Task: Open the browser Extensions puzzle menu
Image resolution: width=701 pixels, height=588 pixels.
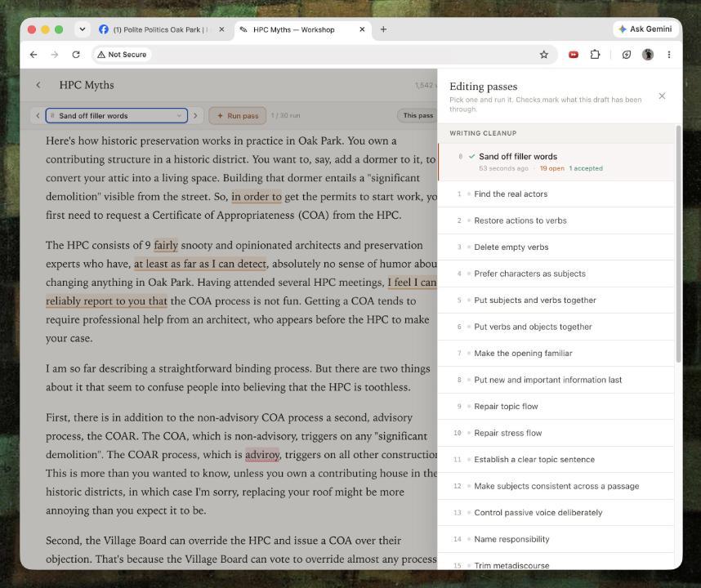Action: pos(595,55)
